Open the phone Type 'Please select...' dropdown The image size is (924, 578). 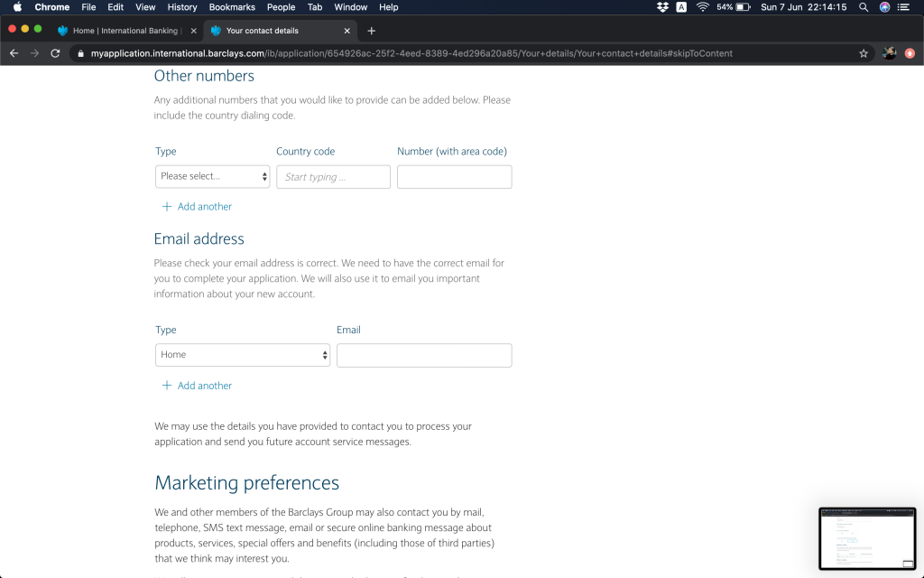212,176
